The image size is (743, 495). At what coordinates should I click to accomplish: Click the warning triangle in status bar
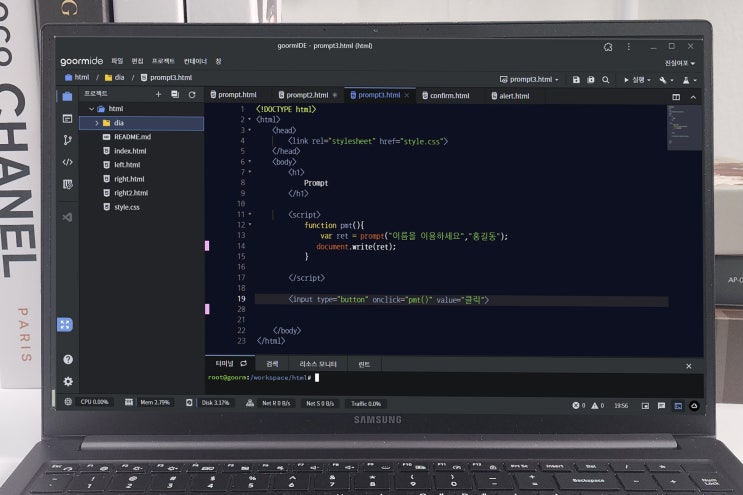595,405
